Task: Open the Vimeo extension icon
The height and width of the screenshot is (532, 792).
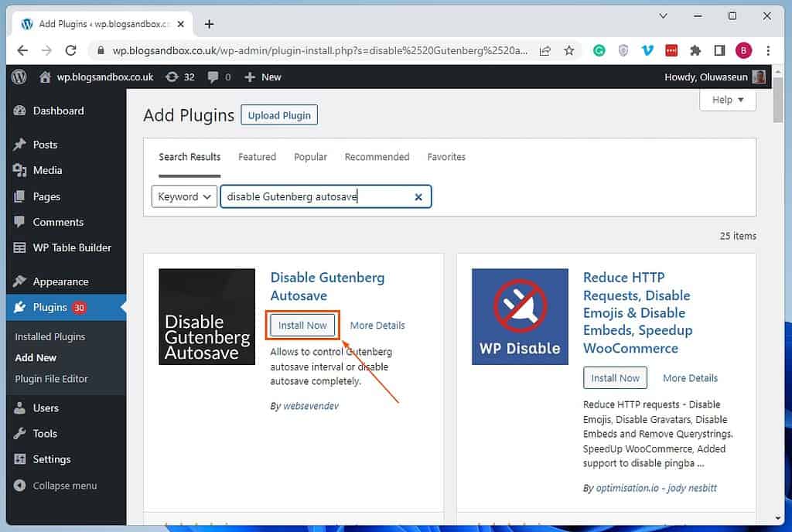Action: pos(647,50)
